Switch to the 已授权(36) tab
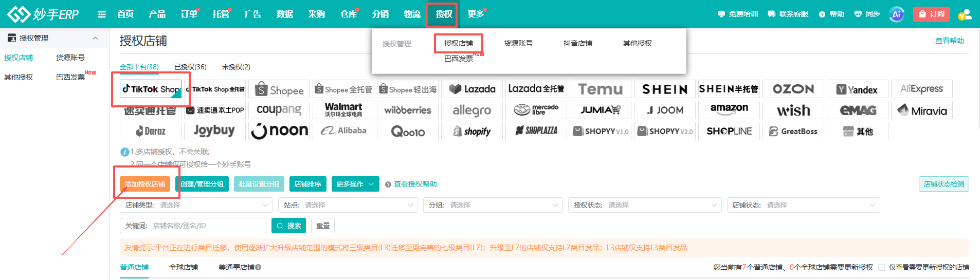 (x=190, y=67)
